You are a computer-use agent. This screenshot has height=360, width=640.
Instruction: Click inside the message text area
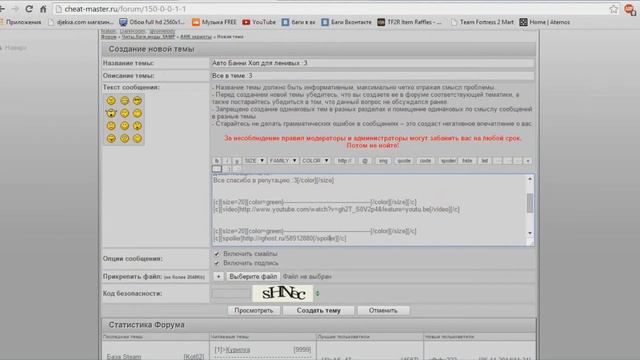click(369, 210)
